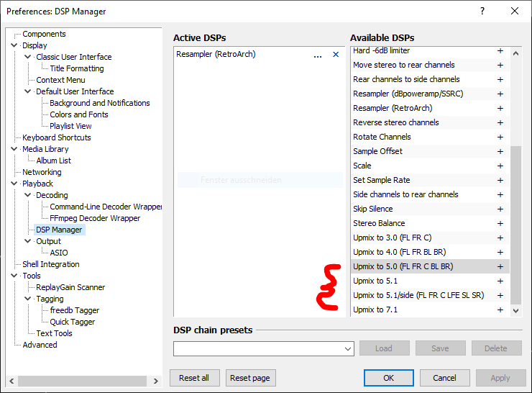This screenshot has width=532, height=393.
Task: Add Rotate Channels with plus icon
Action: click(x=500, y=137)
